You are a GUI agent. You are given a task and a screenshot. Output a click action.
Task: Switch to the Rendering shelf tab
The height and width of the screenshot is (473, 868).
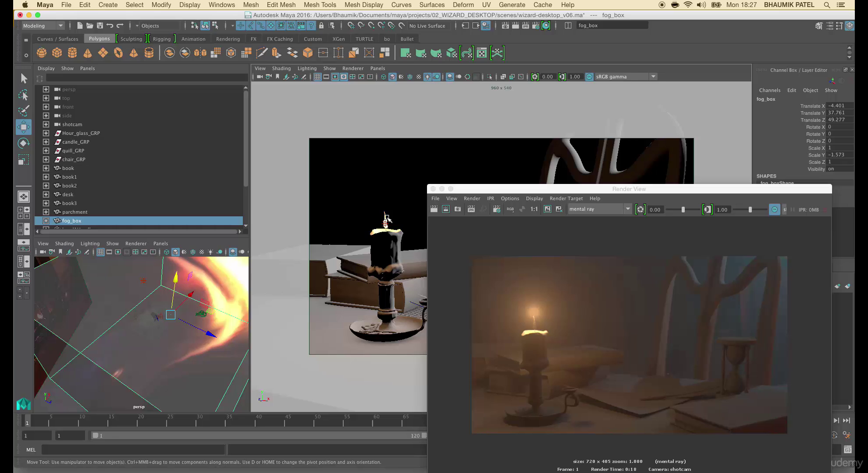[228, 39]
